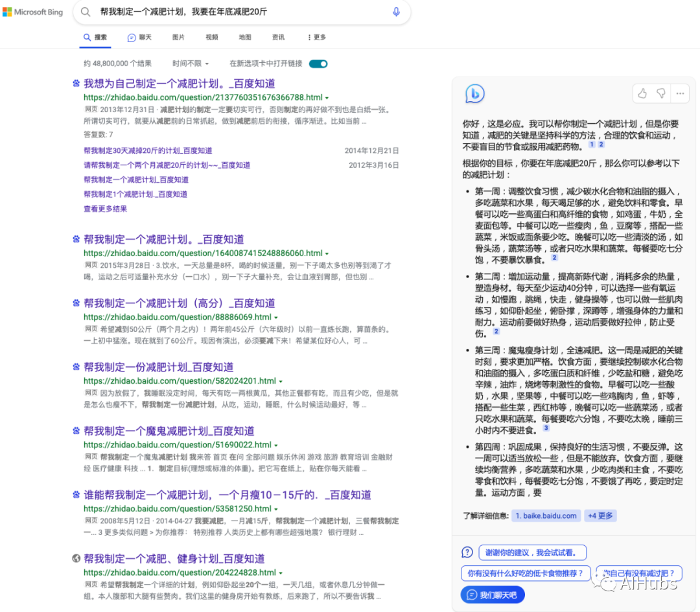The width and height of the screenshot is (700, 612).
Task: Click Baidu paw icon beside first result
Action: click(x=76, y=83)
